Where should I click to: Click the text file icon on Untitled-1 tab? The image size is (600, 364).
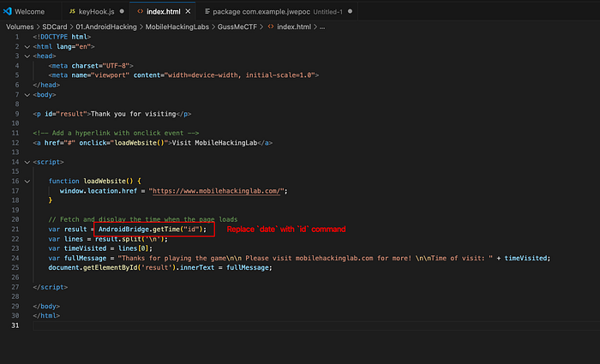click(207, 11)
